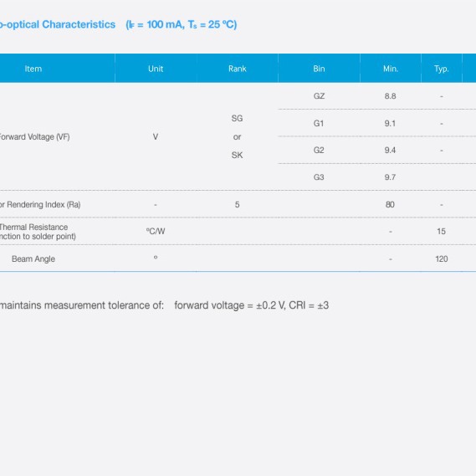Select the Rank column header
Image resolution: width=476 pixels, height=476 pixels.
(238, 69)
